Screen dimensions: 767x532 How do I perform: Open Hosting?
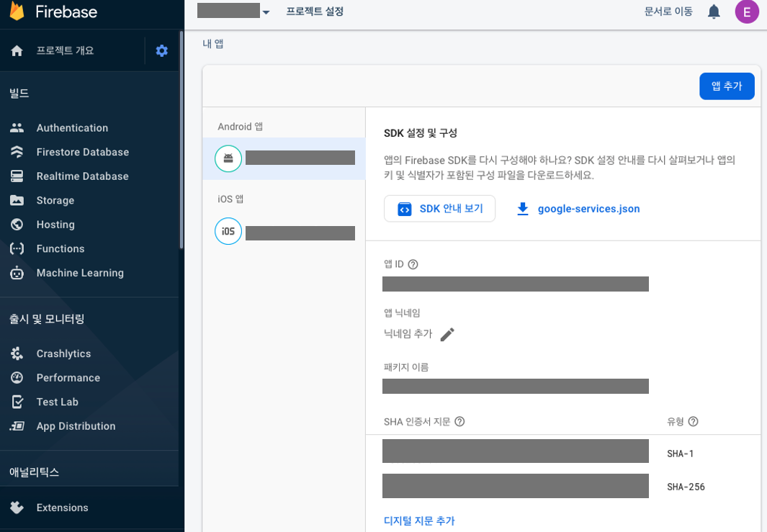[55, 225]
